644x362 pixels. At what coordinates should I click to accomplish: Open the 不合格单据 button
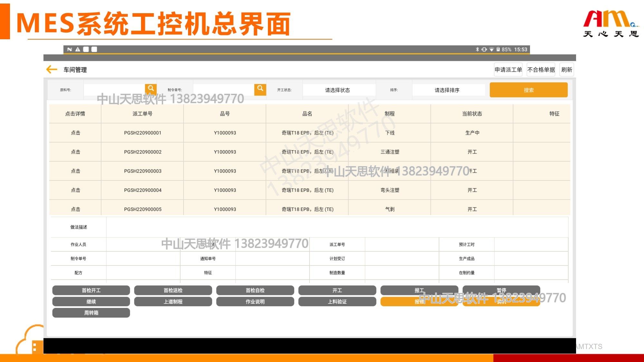click(541, 70)
